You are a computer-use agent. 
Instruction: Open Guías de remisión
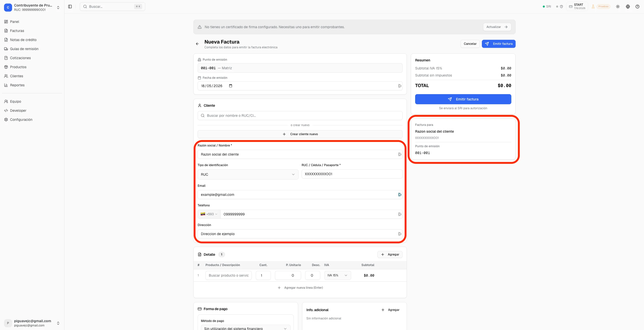[x=32, y=49]
